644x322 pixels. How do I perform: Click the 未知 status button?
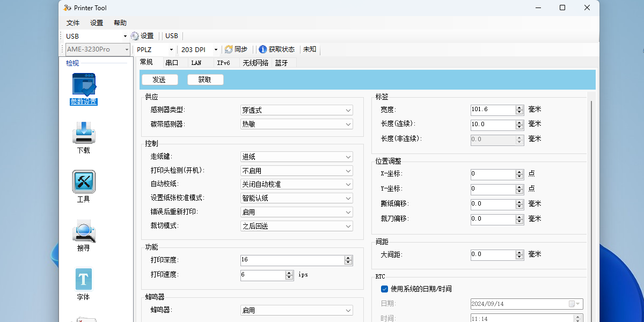(x=310, y=49)
